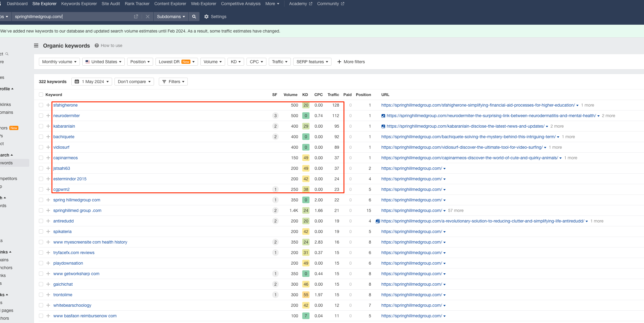Toggle the hamburger sidebar menu icon
Image resolution: width=644 pixels, height=323 pixels.
click(x=36, y=45)
